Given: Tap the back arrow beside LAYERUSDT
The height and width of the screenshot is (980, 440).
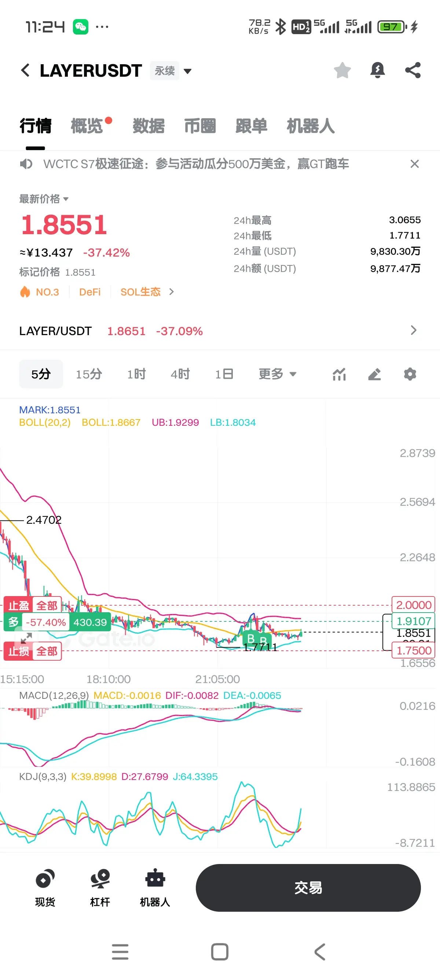Looking at the screenshot, I should [x=25, y=70].
